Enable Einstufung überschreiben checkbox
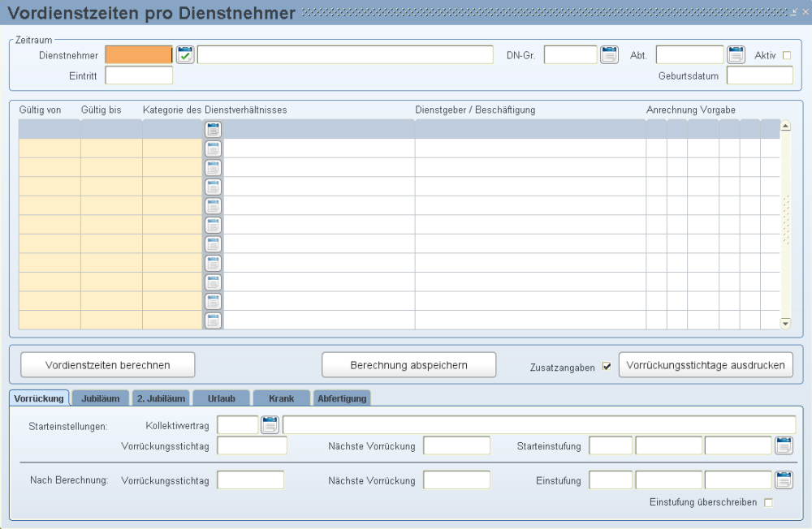This screenshot has width=812, height=529. pos(768,502)
